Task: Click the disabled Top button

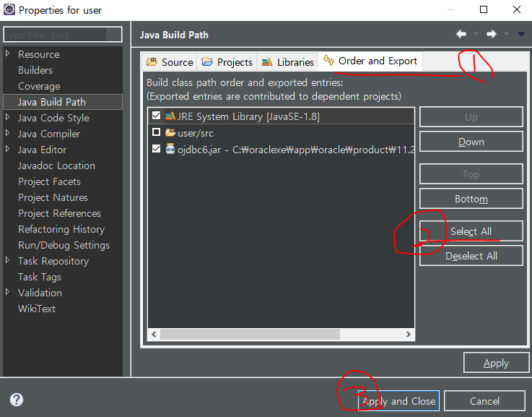Action: (x=471, y=174)
